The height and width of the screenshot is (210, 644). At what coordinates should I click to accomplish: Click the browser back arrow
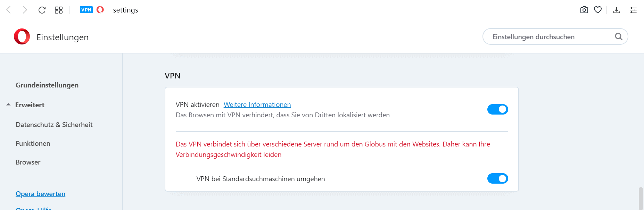9,10
